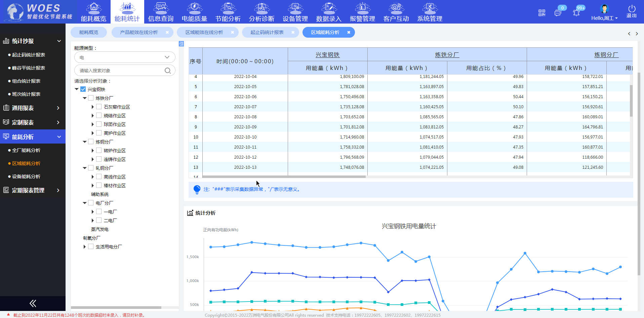Check the 炼铁分厂 checkbox
This screenshot has width=644, height=318.
(91, 98)
